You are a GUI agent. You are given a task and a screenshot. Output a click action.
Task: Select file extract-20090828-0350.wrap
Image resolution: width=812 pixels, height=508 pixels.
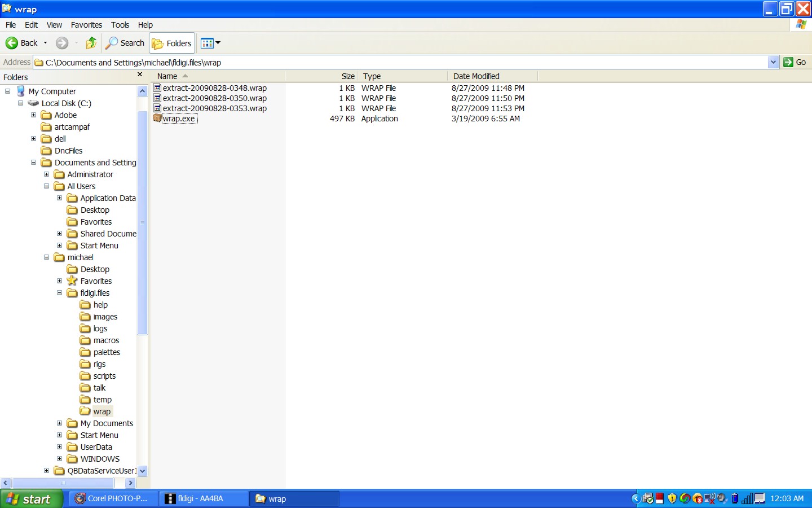click(214, 98)
